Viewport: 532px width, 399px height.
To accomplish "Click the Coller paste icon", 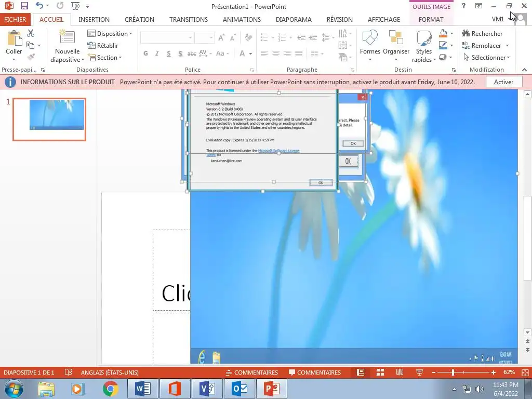I will tap(14, 37).
